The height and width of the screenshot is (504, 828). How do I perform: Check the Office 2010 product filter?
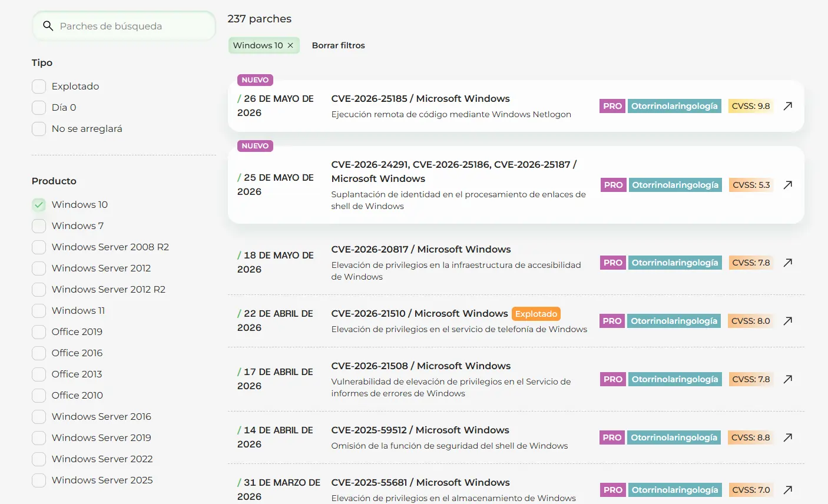click(39, 396)
